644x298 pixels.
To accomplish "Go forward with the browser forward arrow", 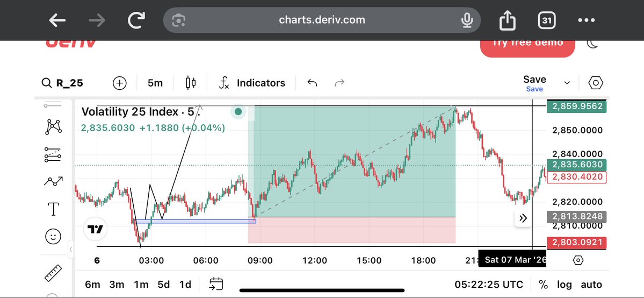I will [97, 20].
